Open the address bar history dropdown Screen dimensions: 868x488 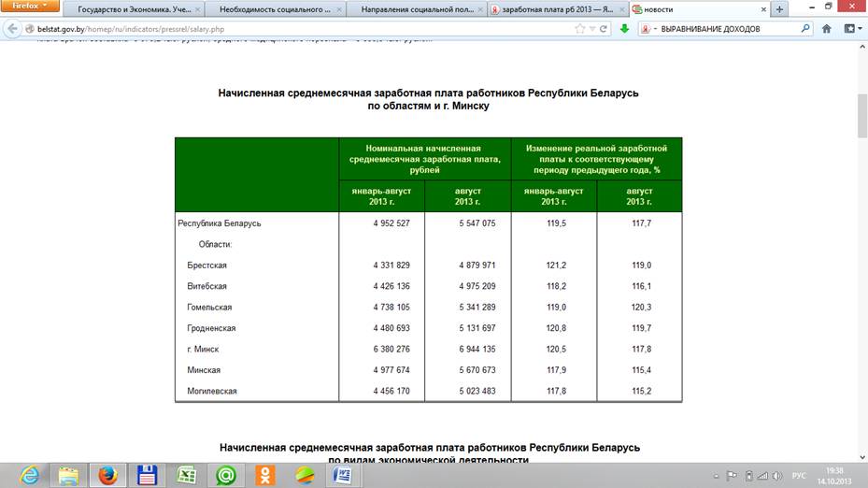(x=591, y=29)
